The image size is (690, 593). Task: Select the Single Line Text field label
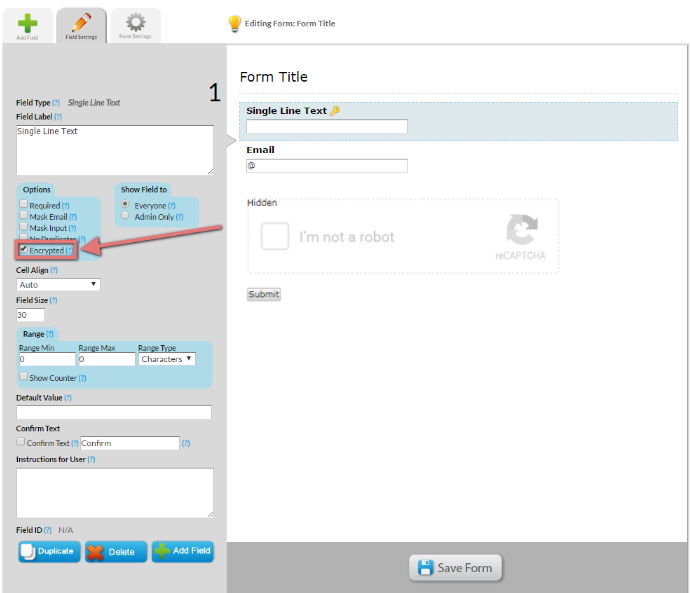click(x=286, y=111)
